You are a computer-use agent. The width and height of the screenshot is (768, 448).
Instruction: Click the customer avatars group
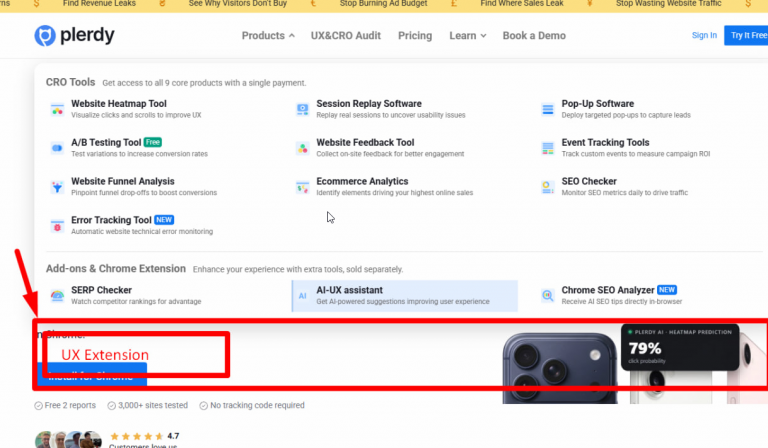[68, 440]
